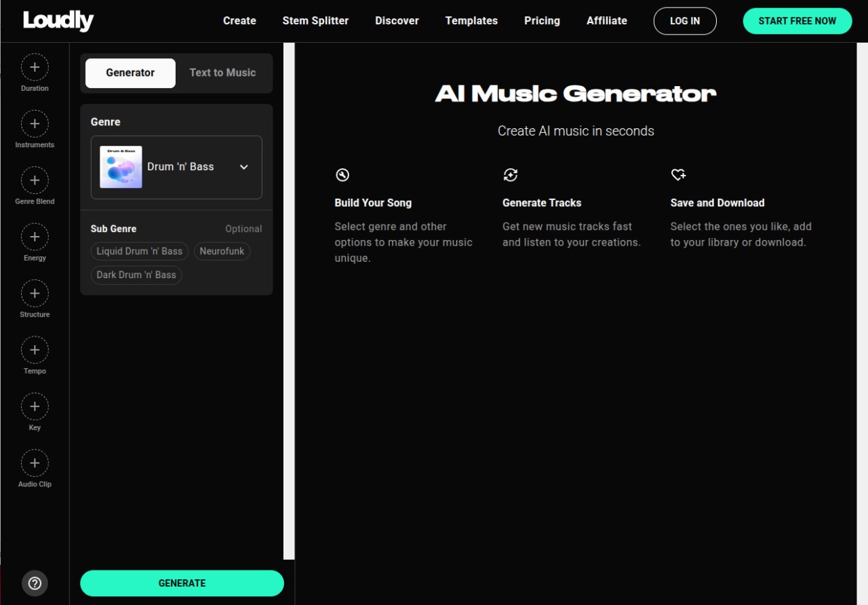Click the LOG IN button
The height and width of the screenshot is (605, 868).
[x=685, y=21]
